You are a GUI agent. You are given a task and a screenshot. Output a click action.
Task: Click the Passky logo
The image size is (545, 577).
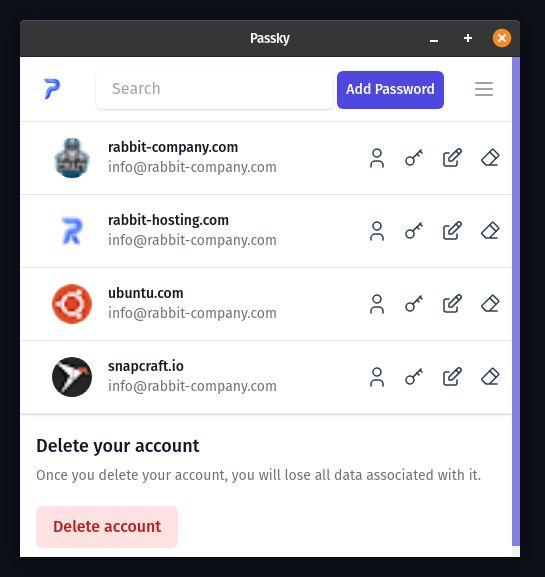52,89
